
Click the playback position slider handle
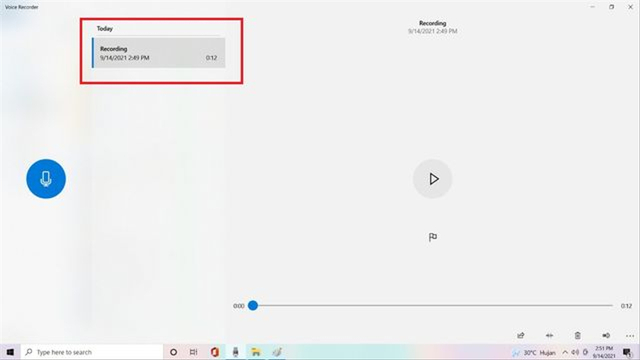[253, 305]
